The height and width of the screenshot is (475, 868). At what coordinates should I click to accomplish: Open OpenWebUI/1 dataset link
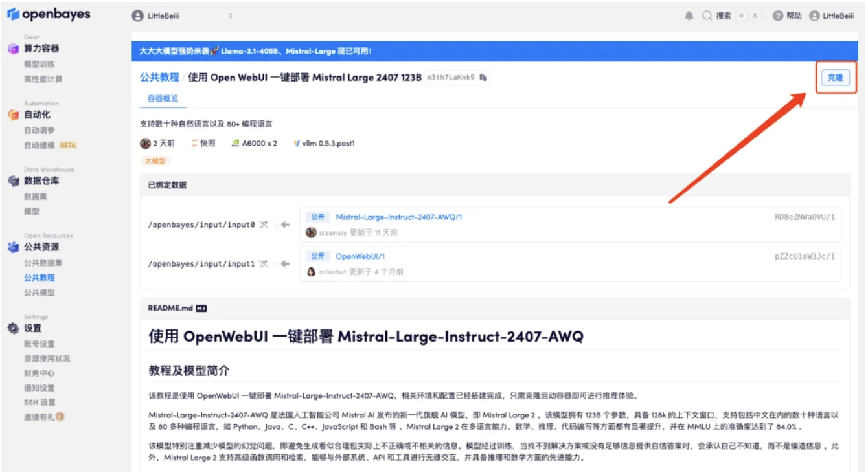coord(360,256)
